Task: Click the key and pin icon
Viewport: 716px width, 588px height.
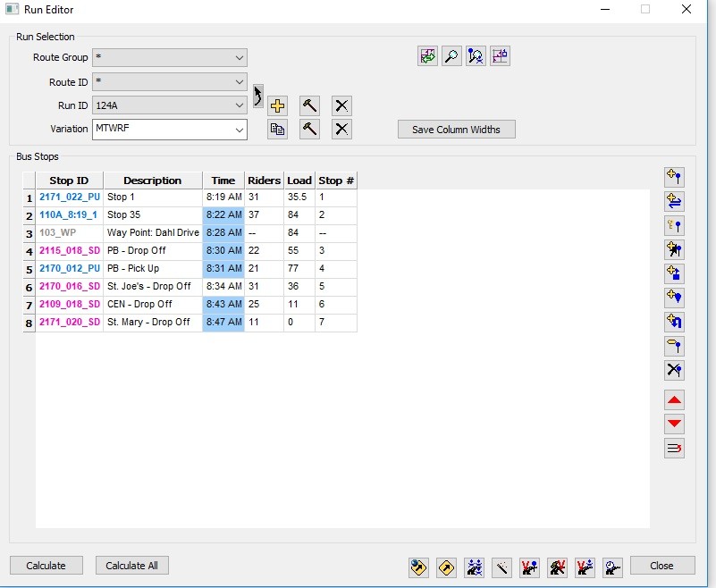Action: (x=675, y=225)
